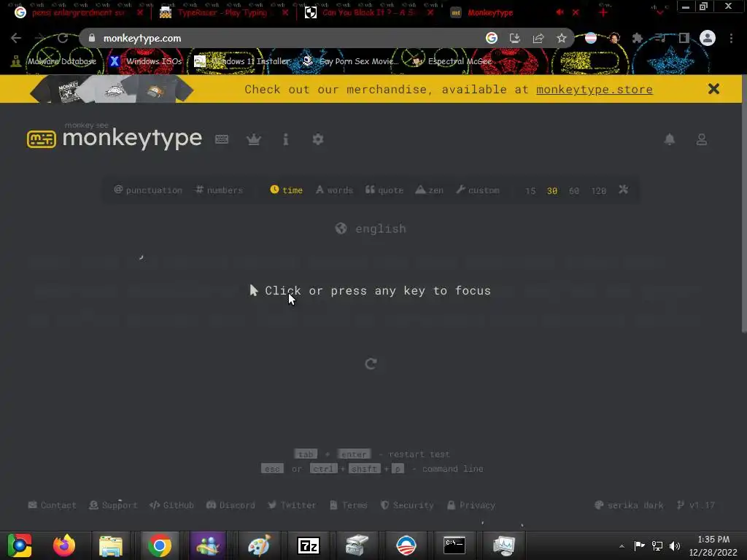Toggle punctuation mode
Screen dimensions: 747x560
(147, 190)
